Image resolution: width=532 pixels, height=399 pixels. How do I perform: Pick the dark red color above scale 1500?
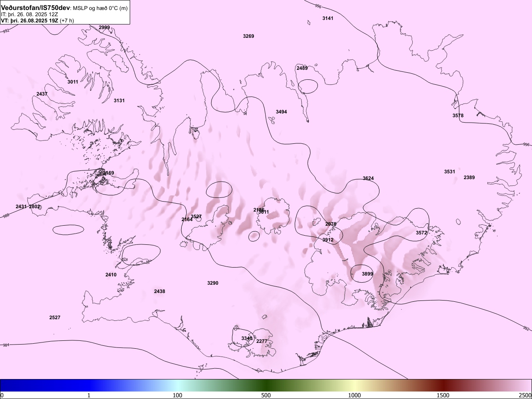443,385
